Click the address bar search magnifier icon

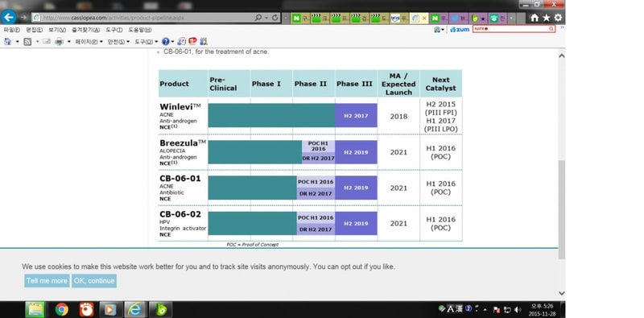[258, 18]
